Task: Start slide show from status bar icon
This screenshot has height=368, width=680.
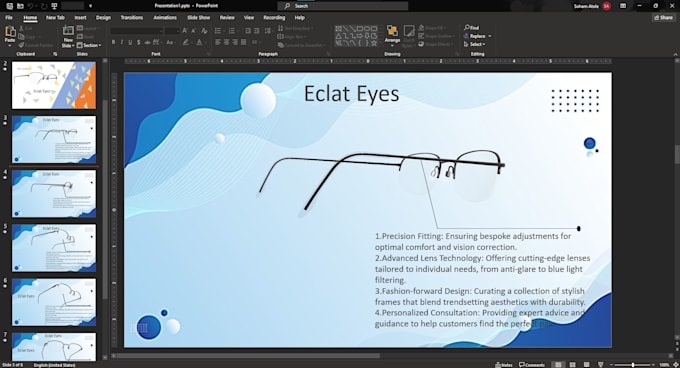Action: [601, 365]
